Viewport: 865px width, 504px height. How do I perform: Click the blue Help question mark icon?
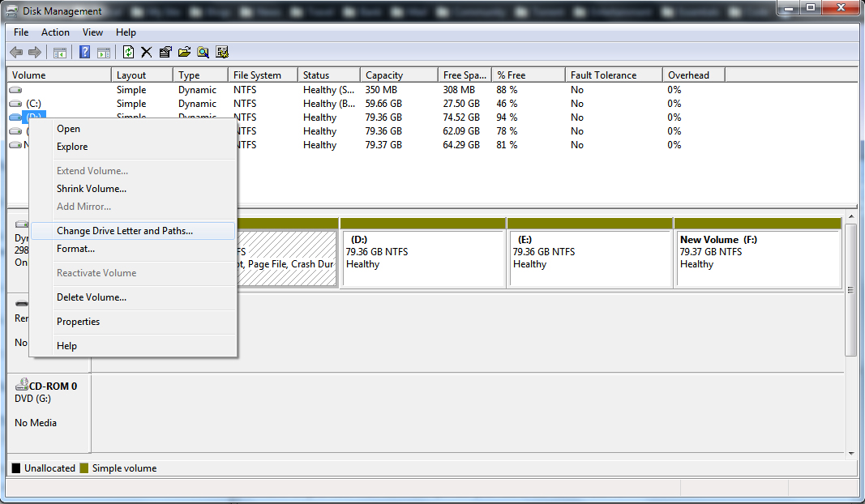84,52
